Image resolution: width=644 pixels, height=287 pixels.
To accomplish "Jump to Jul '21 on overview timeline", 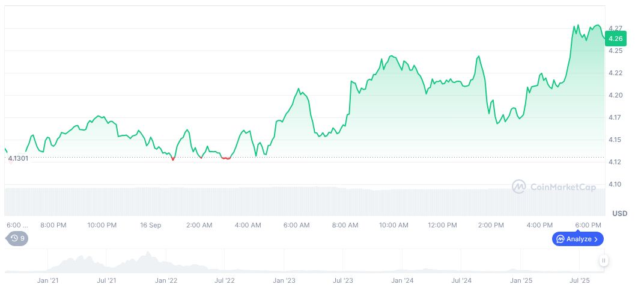I will pos(107,280).
